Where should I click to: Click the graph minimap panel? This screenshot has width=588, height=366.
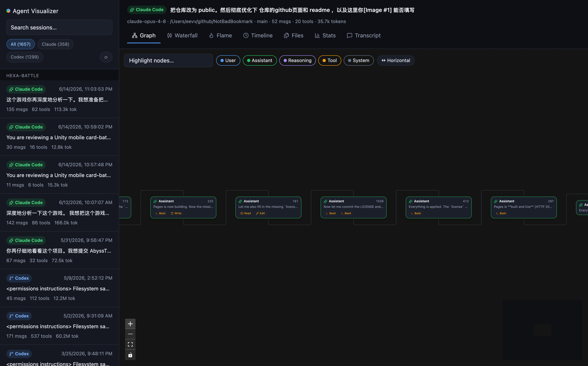pyautogui.click(x=542, y=330)
